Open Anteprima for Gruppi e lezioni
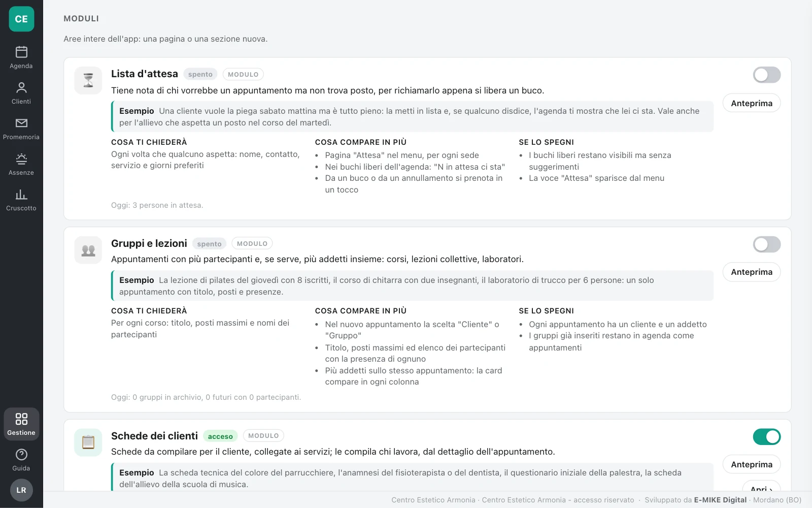The image size is (812, 508). coord(752,272)
